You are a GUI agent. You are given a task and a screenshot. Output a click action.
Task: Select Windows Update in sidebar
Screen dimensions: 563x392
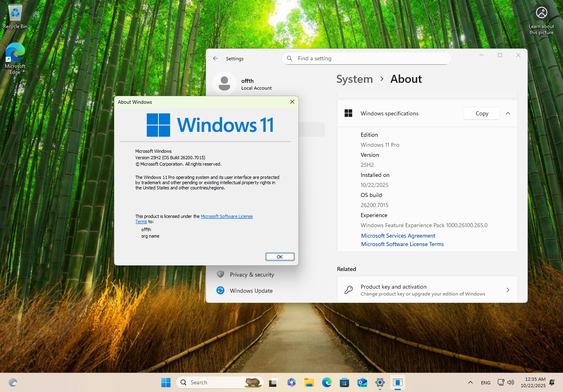251,291
